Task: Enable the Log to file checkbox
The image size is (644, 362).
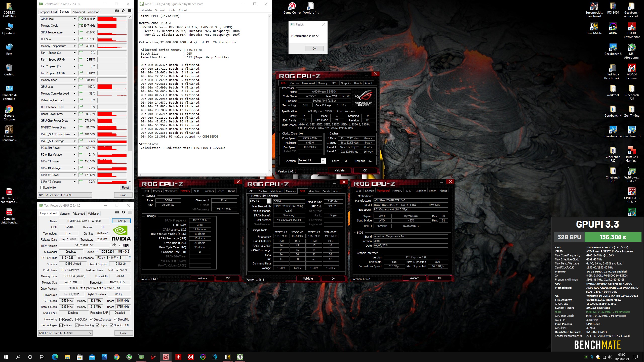Action: 42,188
